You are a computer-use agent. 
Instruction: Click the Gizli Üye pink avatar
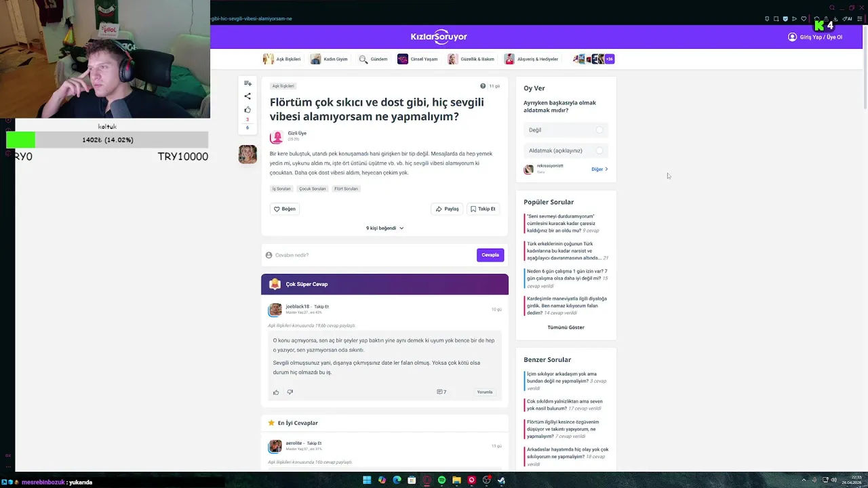[x=277, y=138]
